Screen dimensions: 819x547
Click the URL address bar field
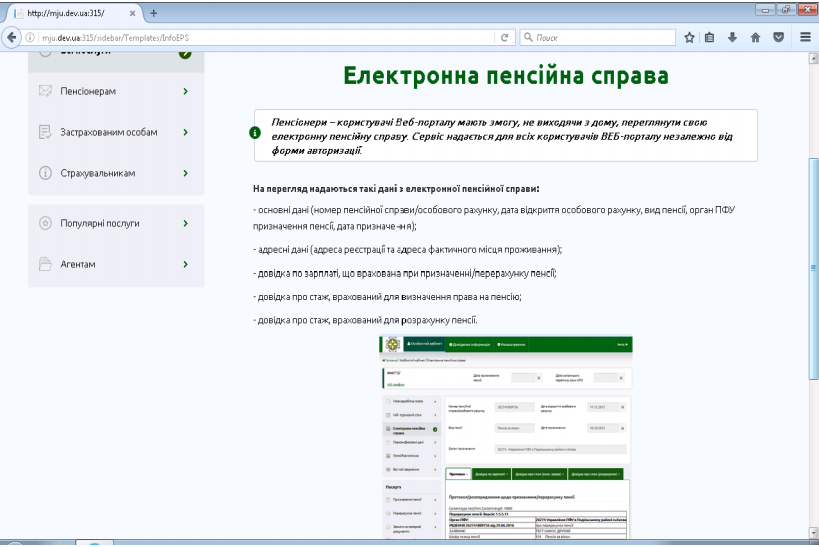pyautogui.click(x=266, y=38)
